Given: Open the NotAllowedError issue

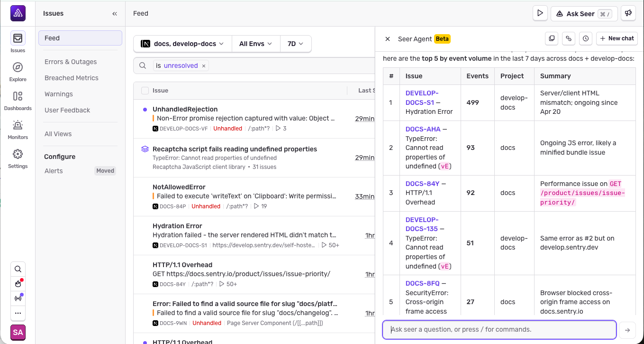Looking at the screenshot, I should [x=179, y=187].
